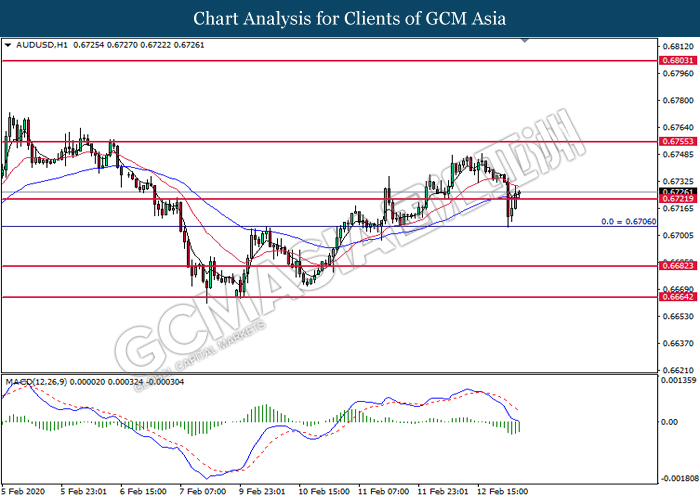Click the 12 Feb 15:00 time label
The height and width of the screenshot is (500, 700).
503,492
